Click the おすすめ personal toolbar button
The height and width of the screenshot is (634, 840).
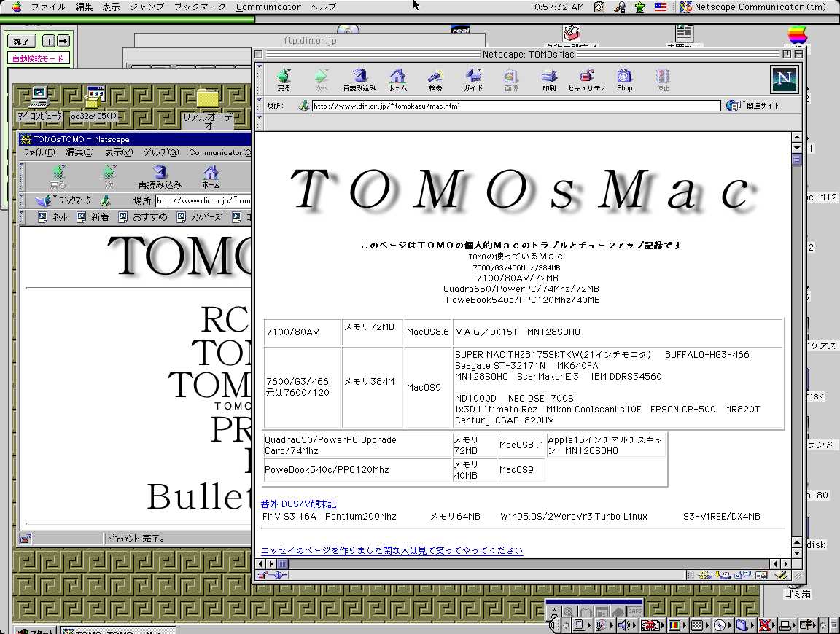pyautogui.click(x=143, y=216)
